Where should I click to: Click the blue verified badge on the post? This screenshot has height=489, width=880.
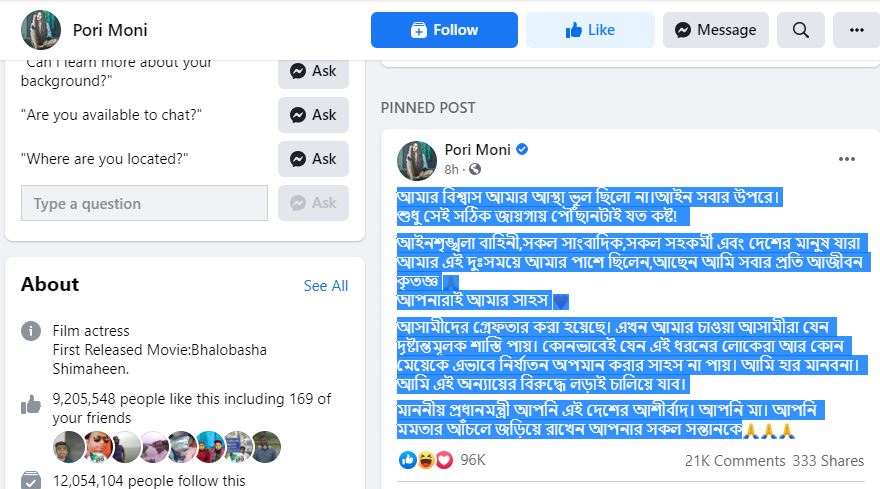click(522, 150)
